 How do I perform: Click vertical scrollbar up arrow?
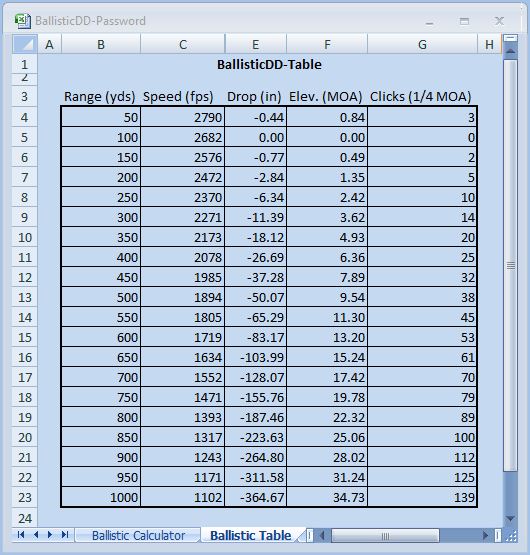(510, 51)
